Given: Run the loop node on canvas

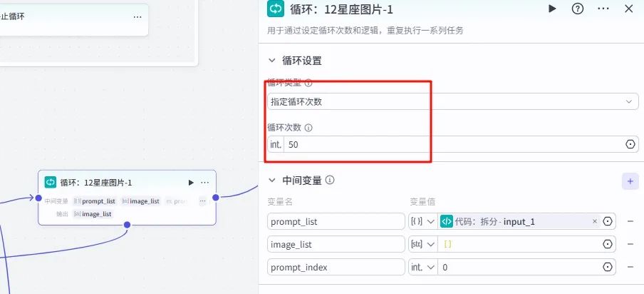Looking at the screenshot, I should tap(190, 182).
